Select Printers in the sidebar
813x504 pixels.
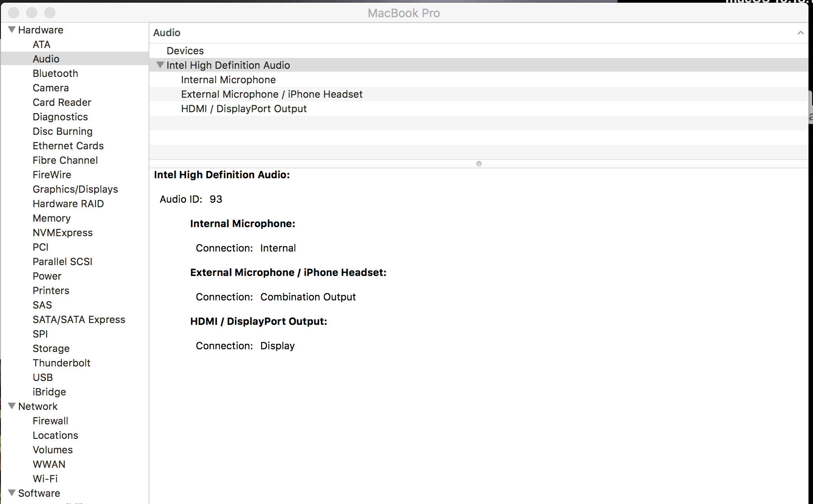tap(51, 290)
